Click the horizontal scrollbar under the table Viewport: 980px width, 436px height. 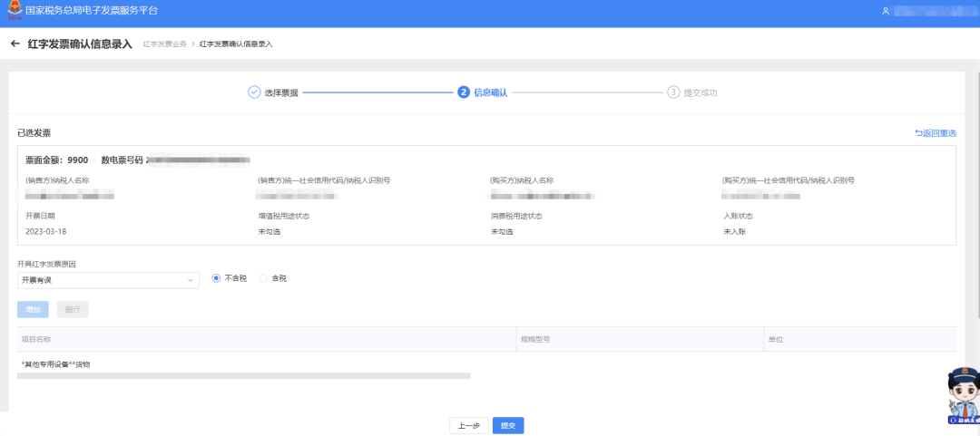click(x=243, y=374)
